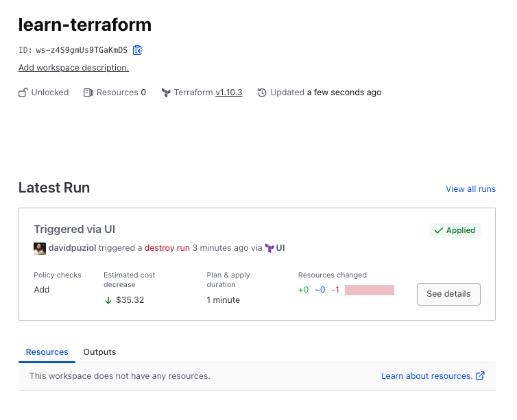Screen dimensions: 517x420
Task: Click the Resources icon in header
Action: [x=88, y=92]
